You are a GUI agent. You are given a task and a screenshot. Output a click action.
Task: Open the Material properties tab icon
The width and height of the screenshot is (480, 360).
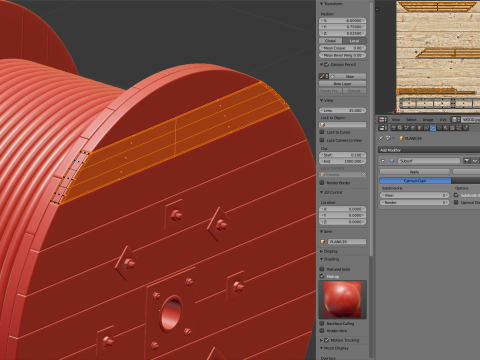point(446,128)
